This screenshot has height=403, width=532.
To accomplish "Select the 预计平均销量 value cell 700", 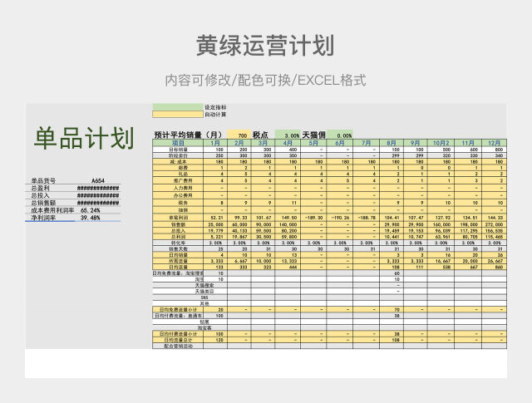I will 239,135.
